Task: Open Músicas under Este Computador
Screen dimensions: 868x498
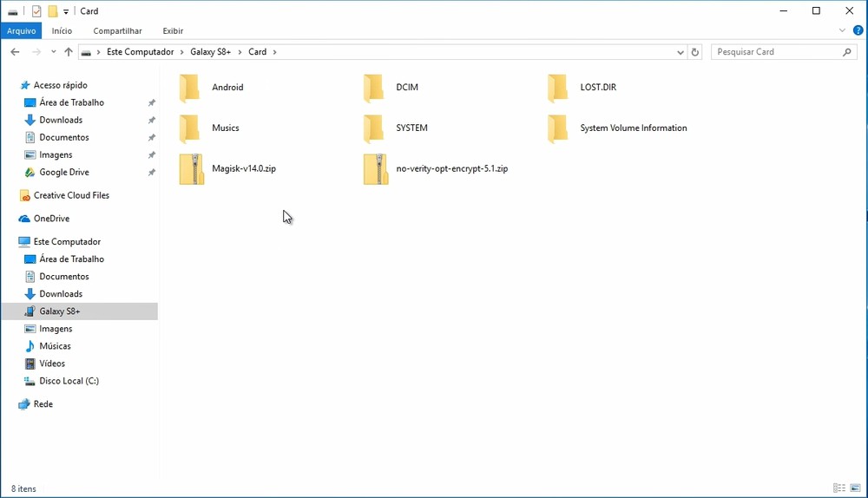Action: tap(48, 346)
